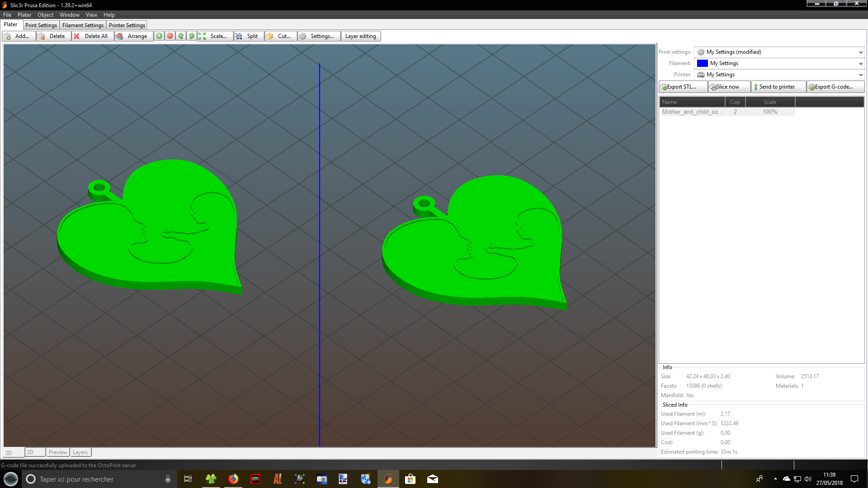Open the File menu
This screenshot has width=868, height=488.
7,15
